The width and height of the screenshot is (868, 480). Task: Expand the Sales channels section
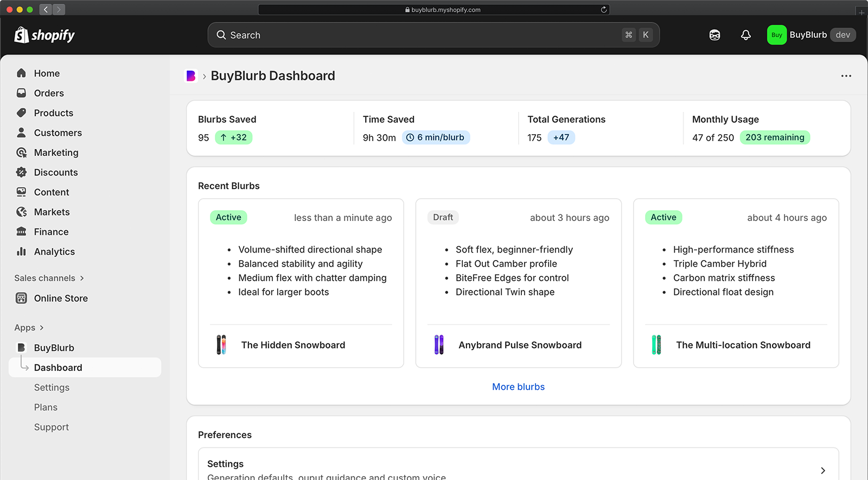point(49,278)
